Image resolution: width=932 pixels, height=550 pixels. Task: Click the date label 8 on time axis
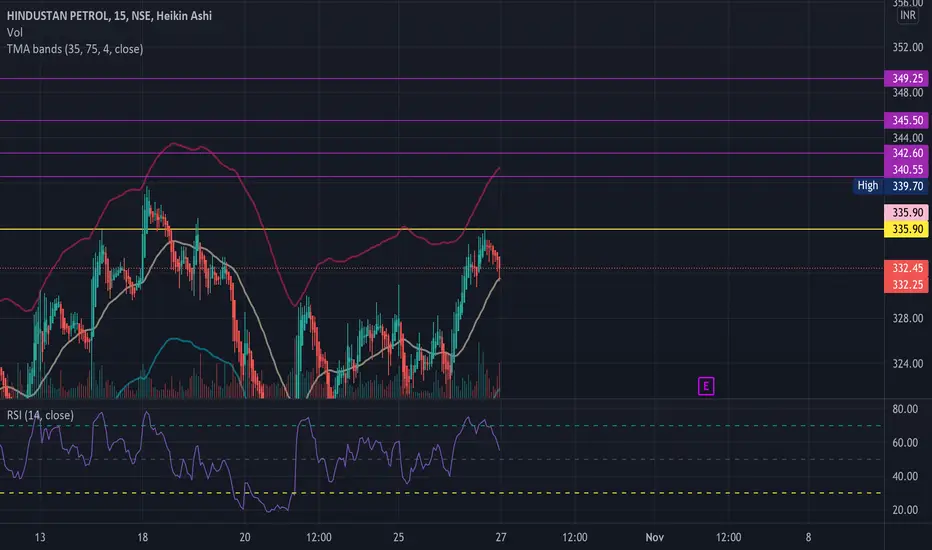pos(808,538)
